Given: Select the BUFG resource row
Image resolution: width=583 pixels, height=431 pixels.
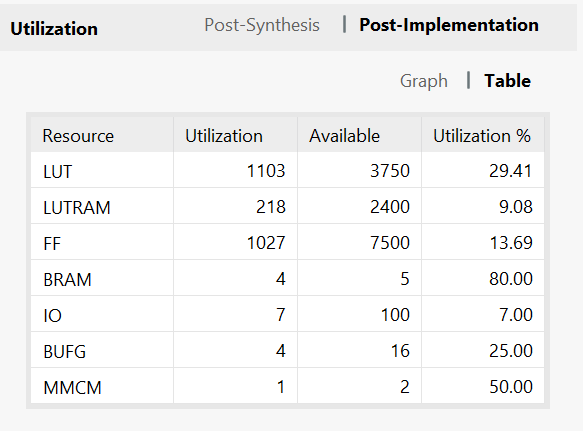Looking at the screenshot, I should (x=287, y=351).
